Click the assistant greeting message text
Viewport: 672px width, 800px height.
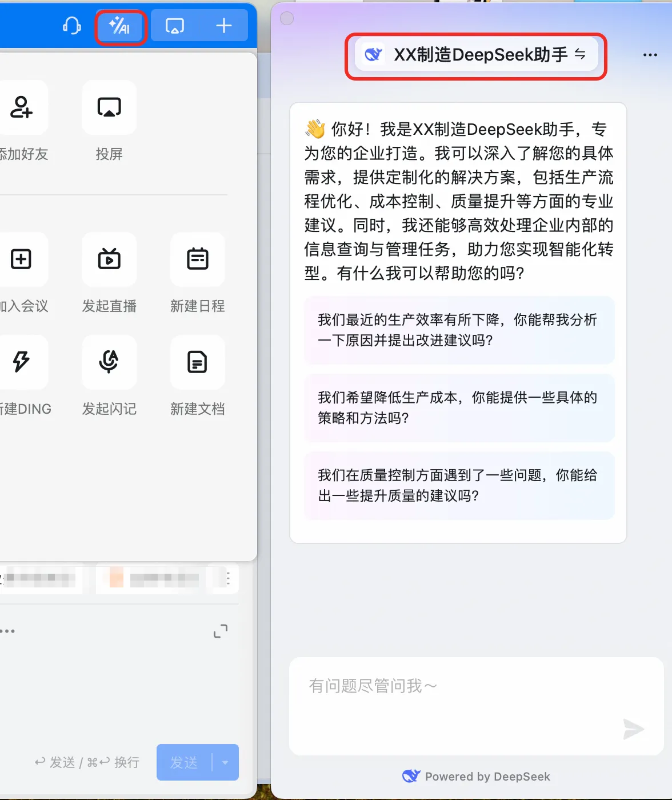click(459, 201)
